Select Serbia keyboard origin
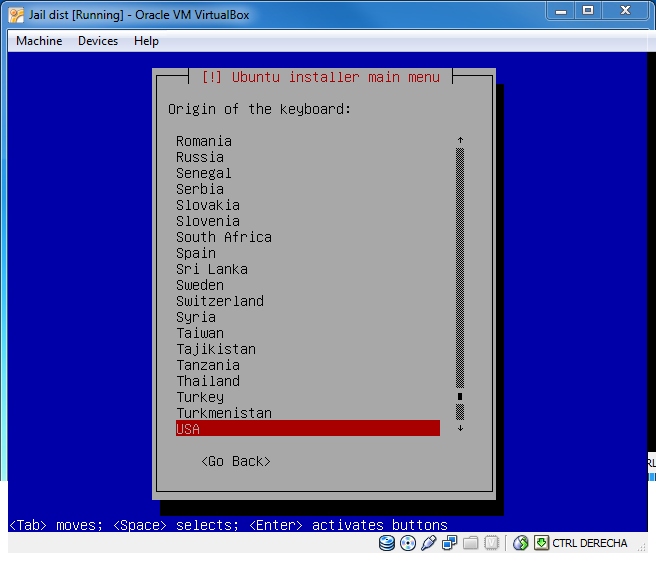Viewport: 656px width, 561px height. [308, 189]
